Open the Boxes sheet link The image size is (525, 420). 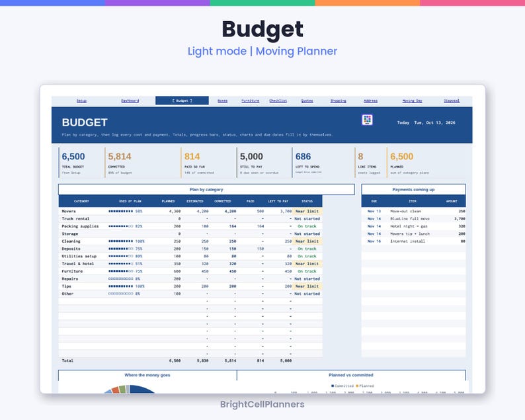tap(222, 101)
